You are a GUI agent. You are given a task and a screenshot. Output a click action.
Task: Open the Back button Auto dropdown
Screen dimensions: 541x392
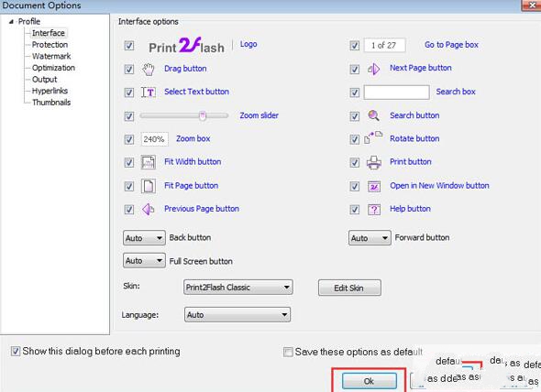coord(144,238)
